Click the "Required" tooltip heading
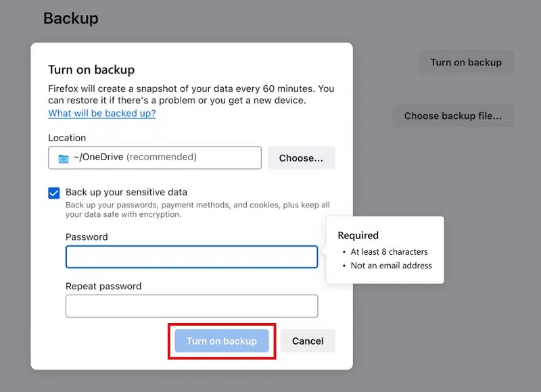The width and height of the screenshot is (541, 392). [x=358, y=235]
